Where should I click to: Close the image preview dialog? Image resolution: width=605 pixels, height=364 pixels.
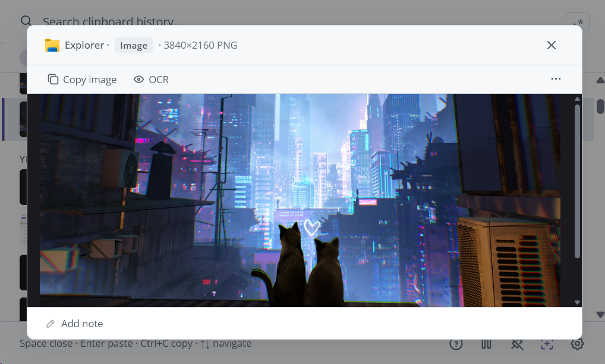pos(552,45)
